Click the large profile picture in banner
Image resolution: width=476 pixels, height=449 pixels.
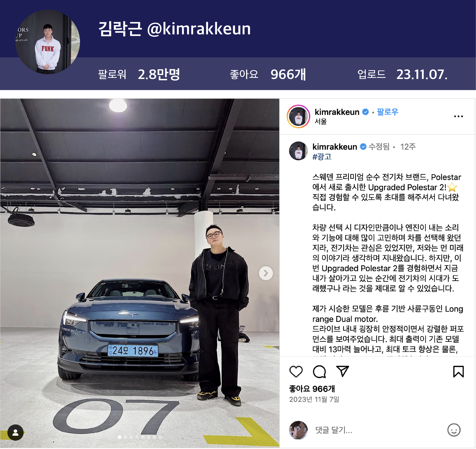click(x=48, y=42)
